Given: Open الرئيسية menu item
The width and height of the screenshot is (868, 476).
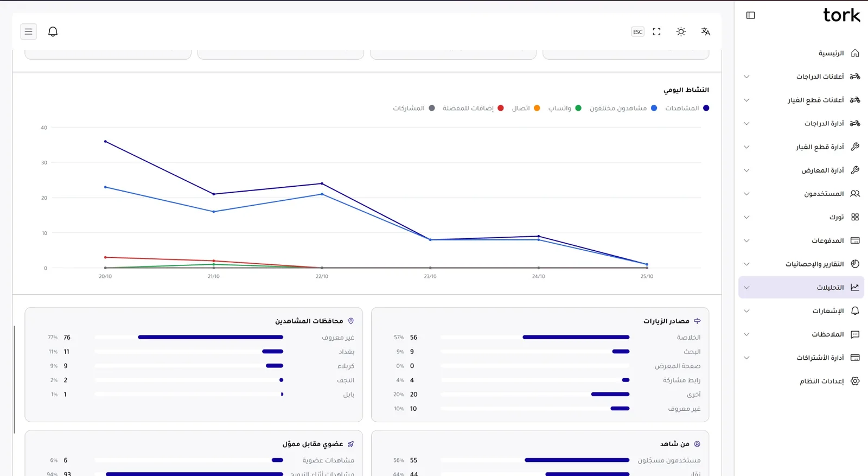Looking at the screenshot, I should [801, 53].
